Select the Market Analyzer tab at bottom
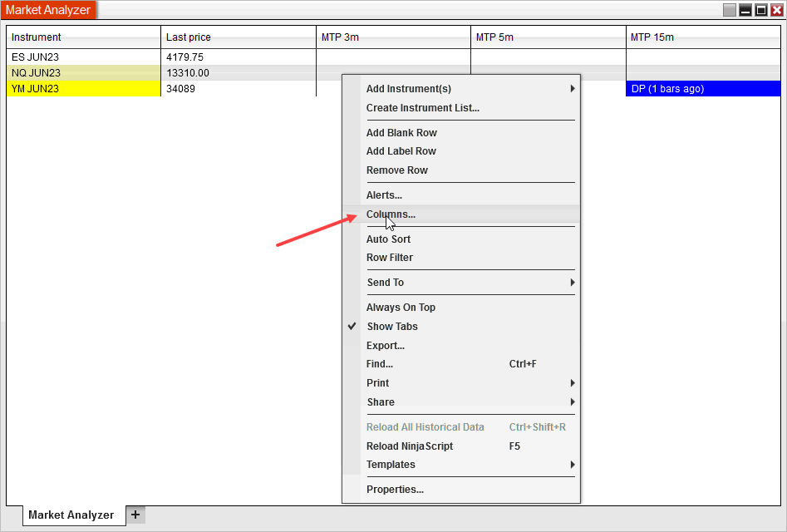Viewport: 787px width, 532px height. [71, 515]
